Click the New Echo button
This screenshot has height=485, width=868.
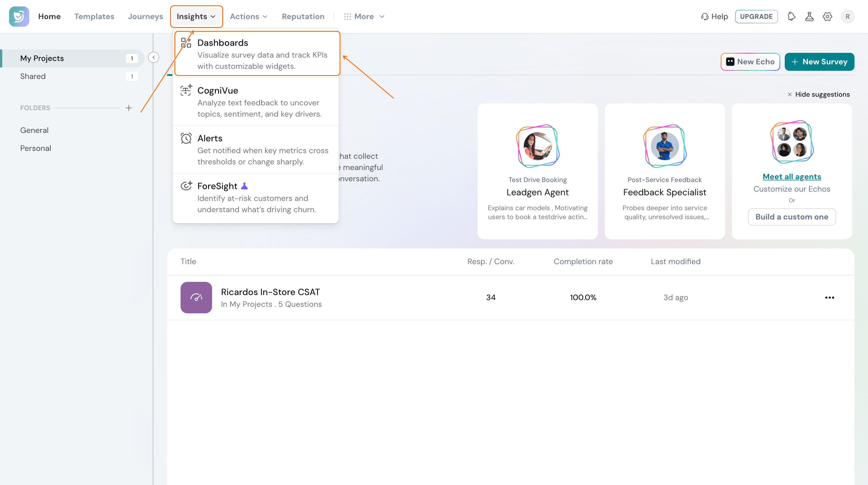[750, 62]
